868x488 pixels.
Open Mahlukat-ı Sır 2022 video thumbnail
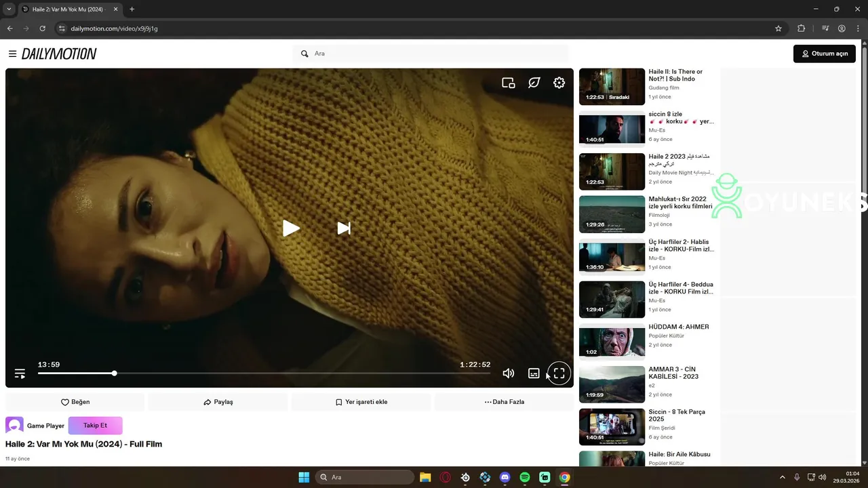tap(612, 214)
